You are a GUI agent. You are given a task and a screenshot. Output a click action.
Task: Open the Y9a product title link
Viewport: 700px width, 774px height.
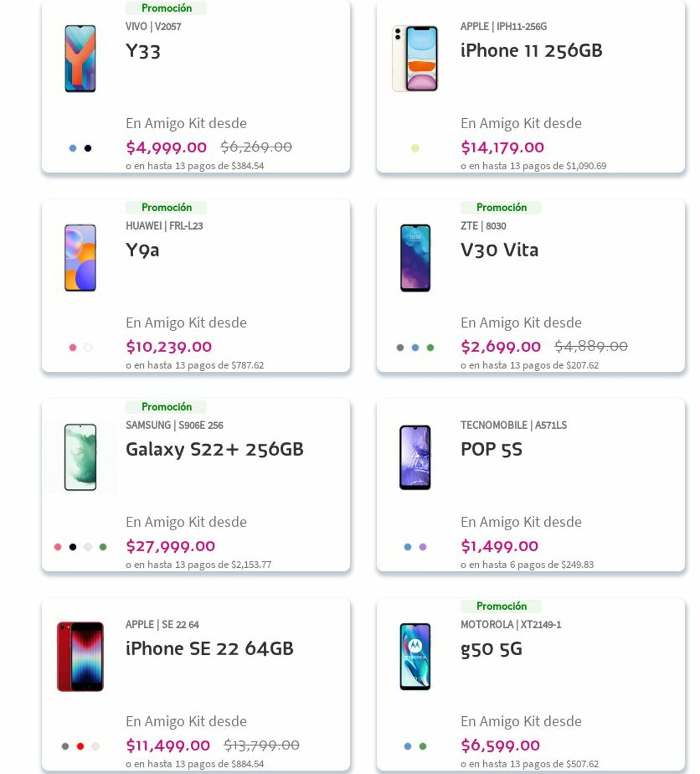pos(142,250)
